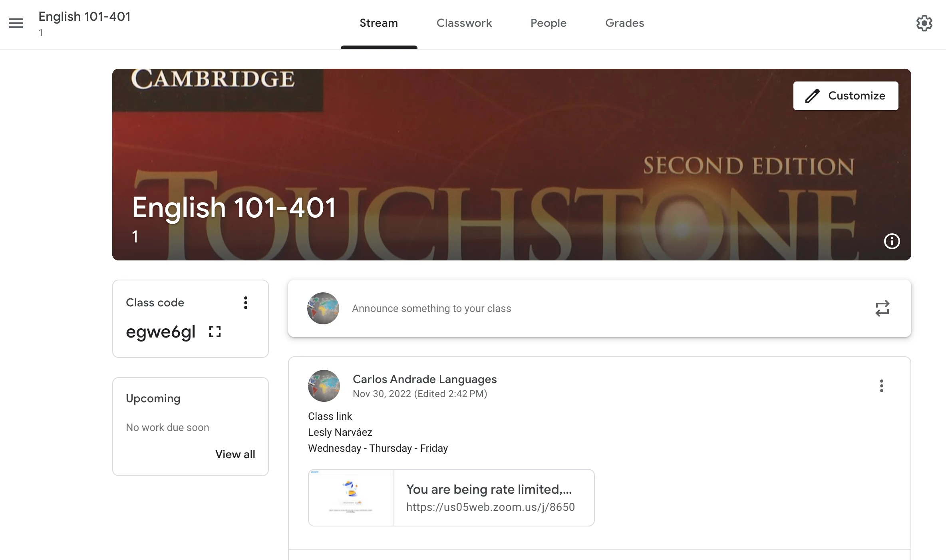Open post options three-dot menu

[881, 386]
